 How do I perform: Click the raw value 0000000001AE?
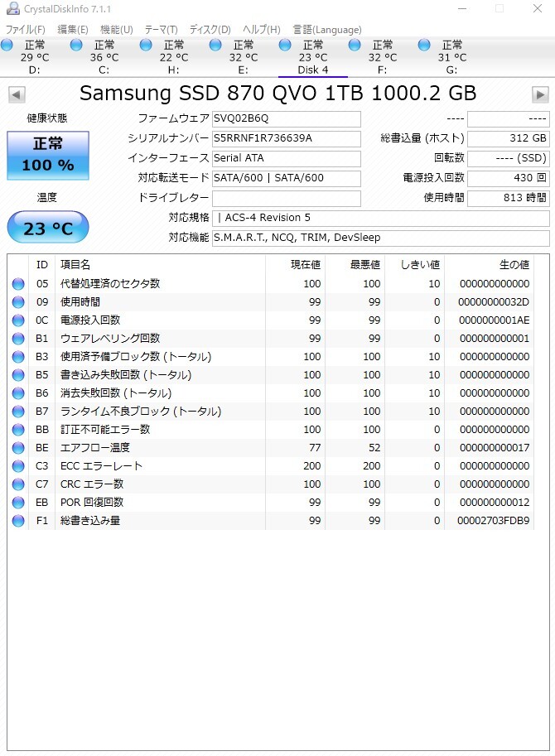[494, 320]
